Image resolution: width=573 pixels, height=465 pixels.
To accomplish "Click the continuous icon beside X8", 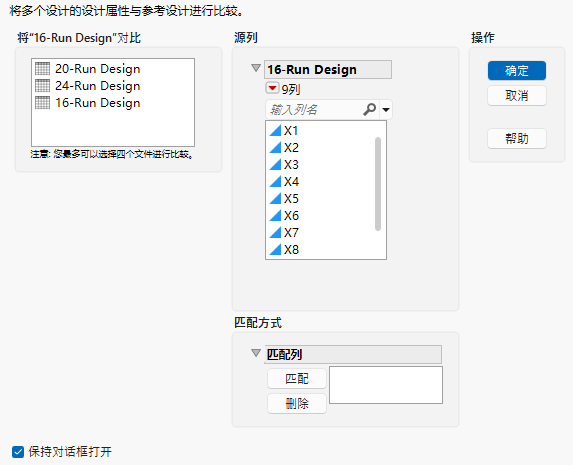I will 275,250.
